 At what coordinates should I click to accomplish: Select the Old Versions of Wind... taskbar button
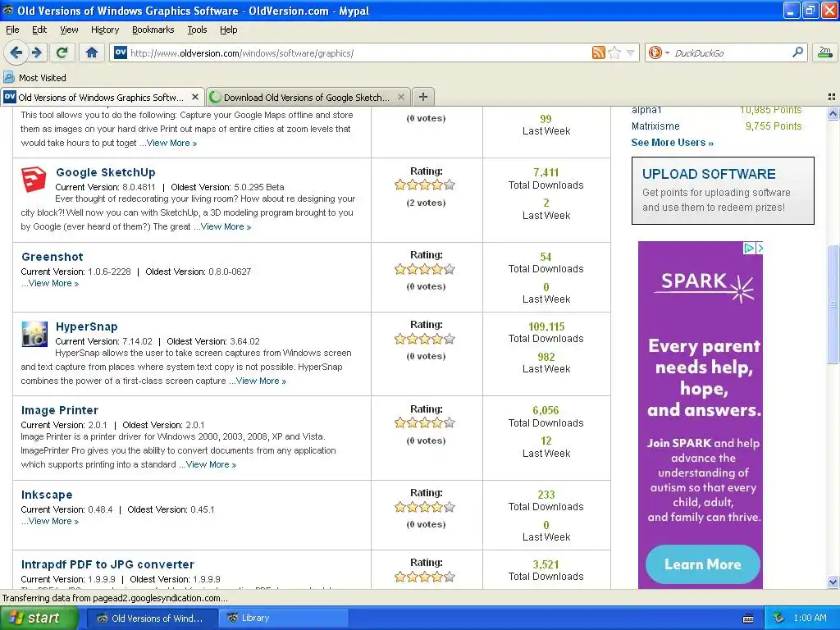(152, 619)
